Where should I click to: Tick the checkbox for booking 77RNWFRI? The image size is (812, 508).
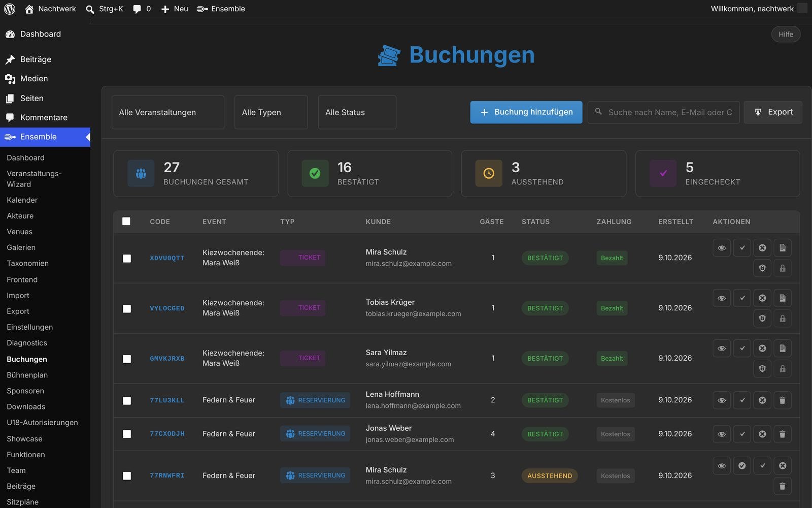pyautogui.click(x=127, y=476)
